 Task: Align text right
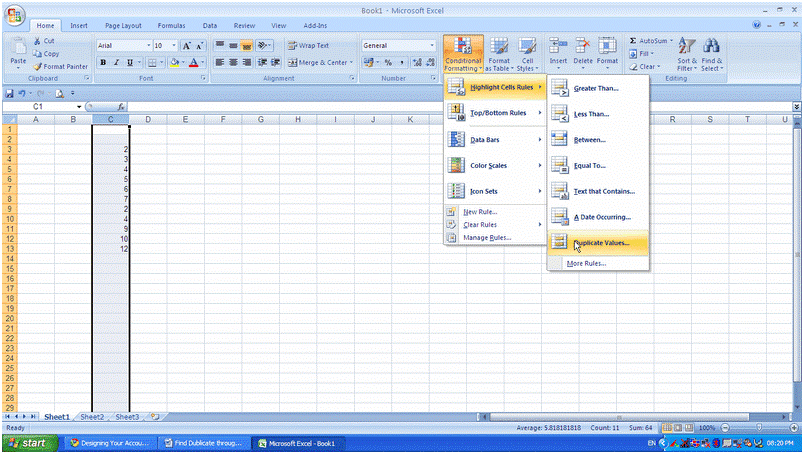pyautogui.click(x=246, y=63)
